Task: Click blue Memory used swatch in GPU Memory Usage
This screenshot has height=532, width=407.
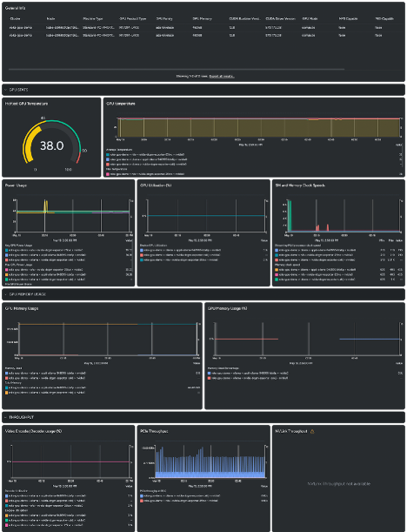Action: 7,373
